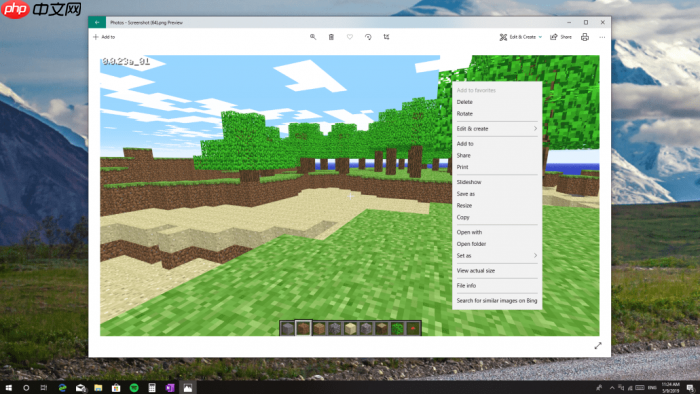Viewport: 700px width, 394px height.
Task: Click the printer icon in the toolbar
Action: pos(585,37)
